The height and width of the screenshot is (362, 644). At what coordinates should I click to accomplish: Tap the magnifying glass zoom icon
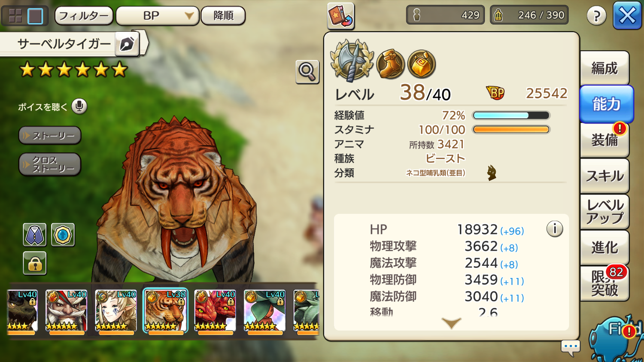point(307,72)
